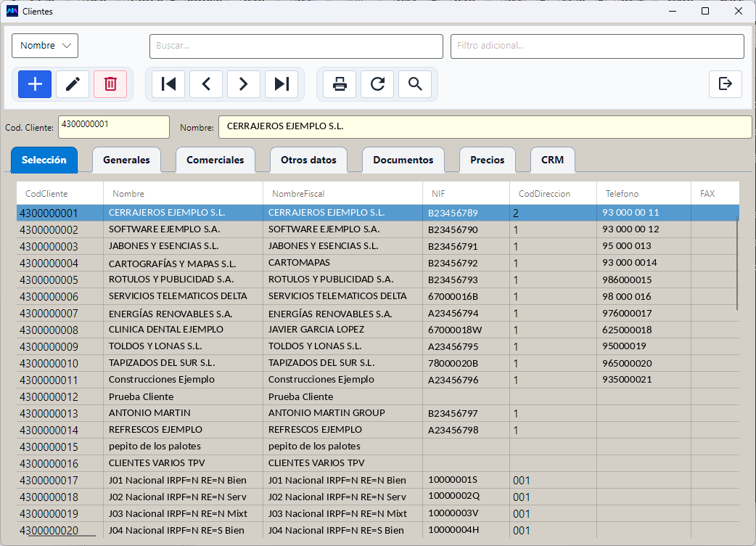Click the NombreFiscal column header
The width and height of the screenshot is (756, 546).
pyautogui.click(x=342, y=193)
